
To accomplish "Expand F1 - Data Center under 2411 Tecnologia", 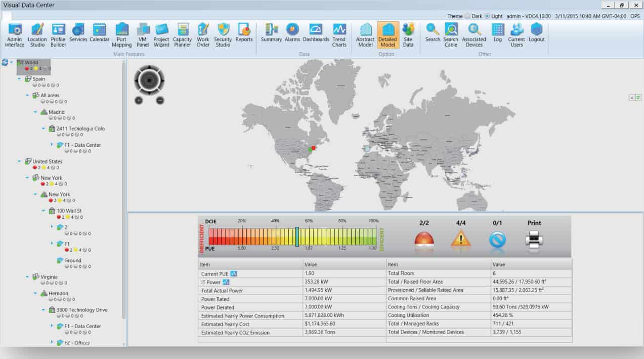I will 52,145.
